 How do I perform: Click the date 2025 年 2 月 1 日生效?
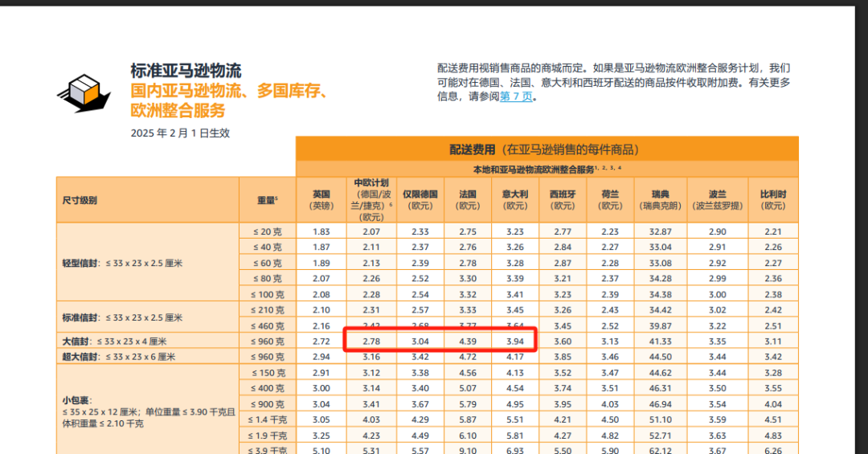tap(180, 133)
